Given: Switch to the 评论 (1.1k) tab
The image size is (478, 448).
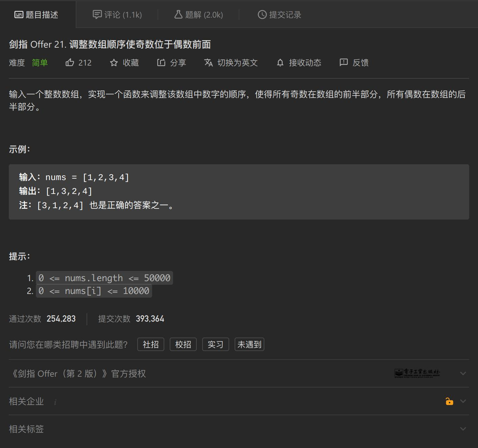Looking at the screenshot, I should pos(117,15).
